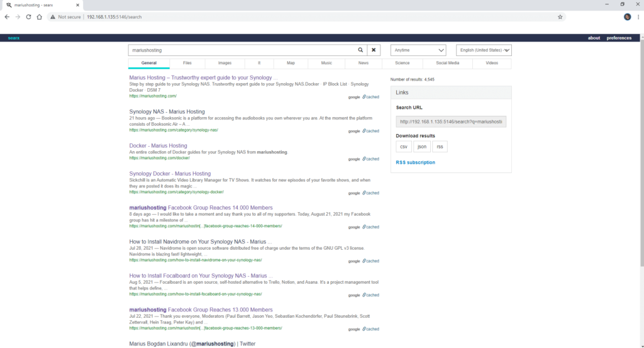Viewport: 644px width, 348px height.
Task: Click the Search URL text field
Action: (x=451, y=121)
